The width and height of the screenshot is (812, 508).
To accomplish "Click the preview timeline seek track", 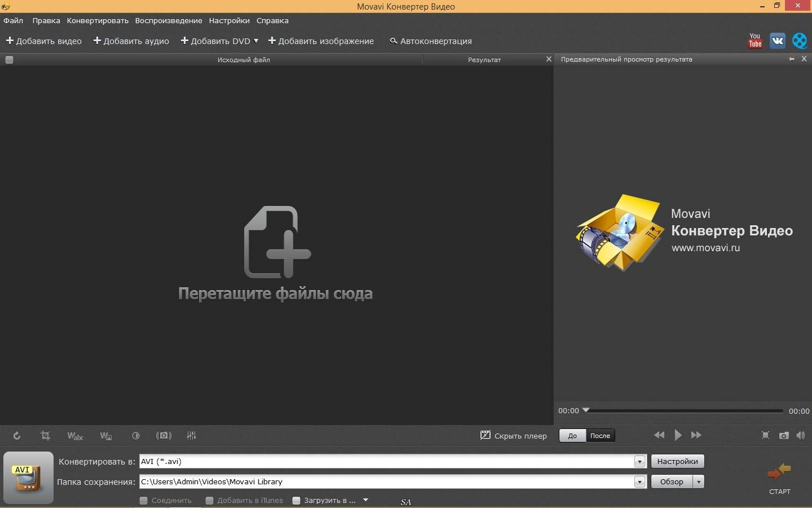I will 685,411.
